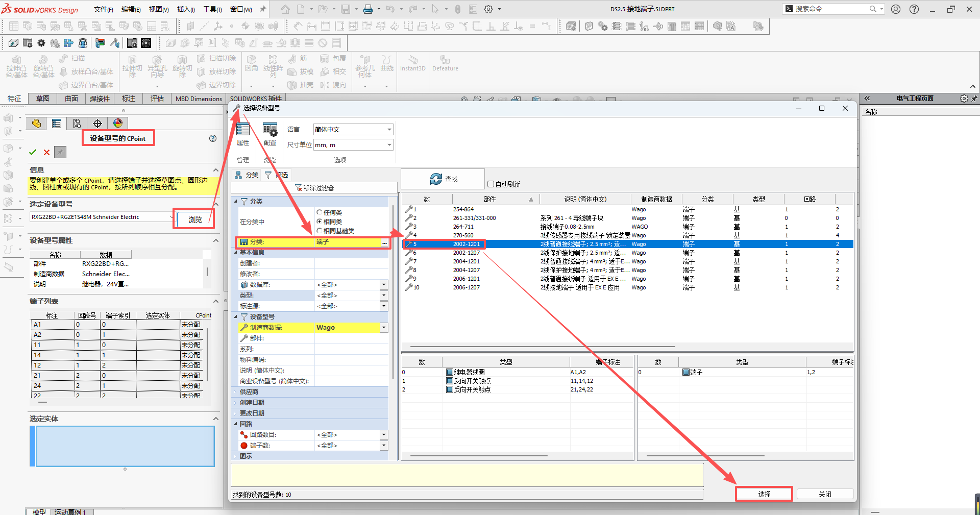This screenshot has width=980, height=515.
Task: Enable the 自动刷新 checkbox
Action: tap(491, 184)
